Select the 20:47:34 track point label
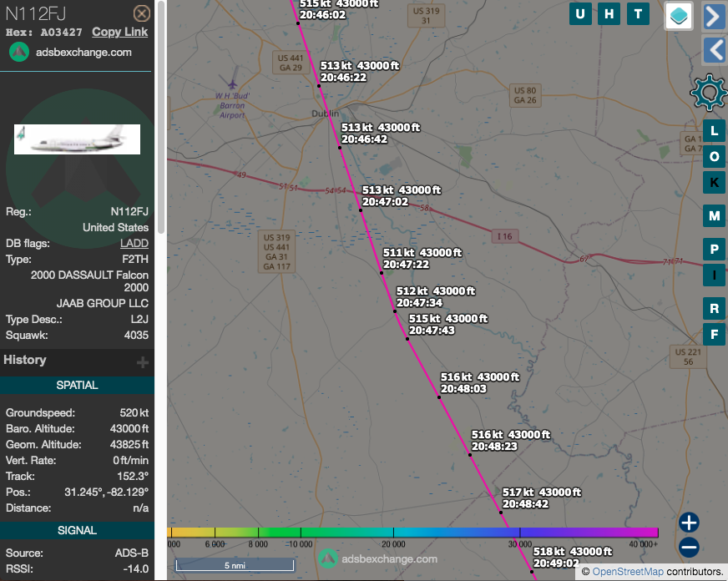Viewport: 728px width, 581px height. (436, 297)
